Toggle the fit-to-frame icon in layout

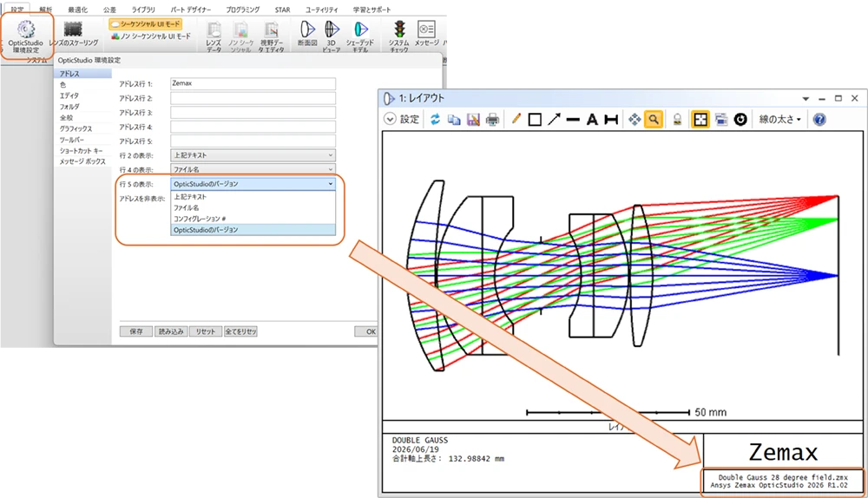click(x=700, y=119)
